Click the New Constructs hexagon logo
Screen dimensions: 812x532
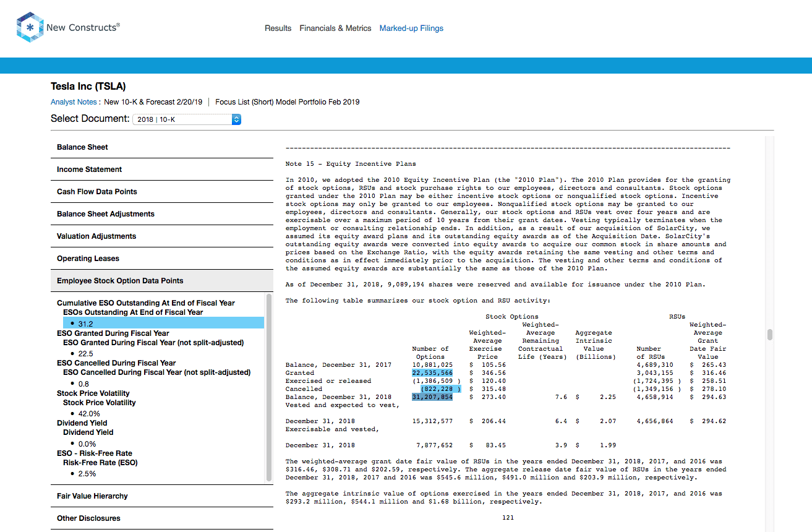29,27
